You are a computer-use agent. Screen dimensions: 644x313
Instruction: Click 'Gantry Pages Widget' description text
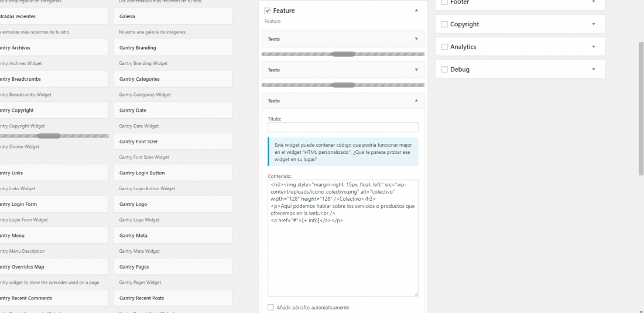pos(140,282)
